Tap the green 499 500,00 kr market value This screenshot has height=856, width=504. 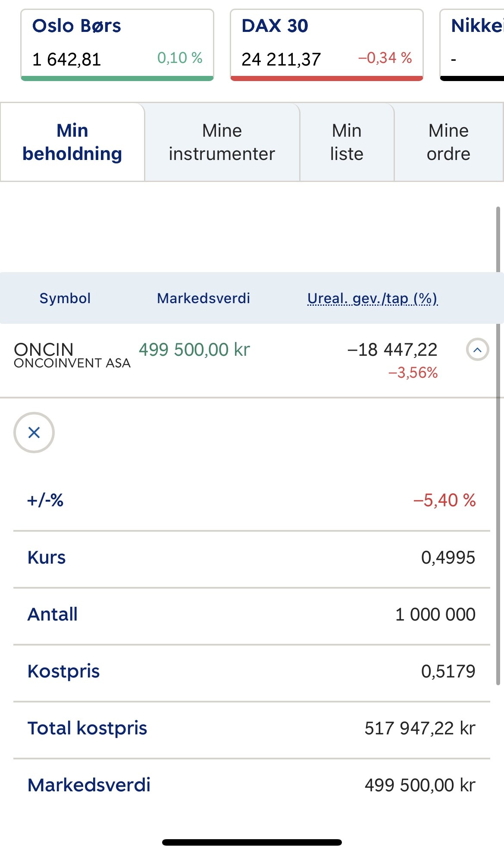coord(194,350)
